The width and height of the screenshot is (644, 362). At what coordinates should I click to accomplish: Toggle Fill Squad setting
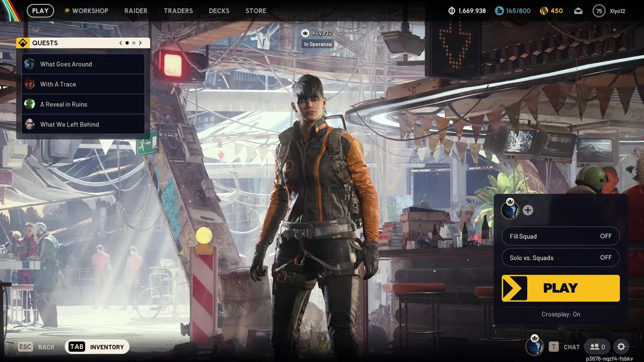point(560,236)
